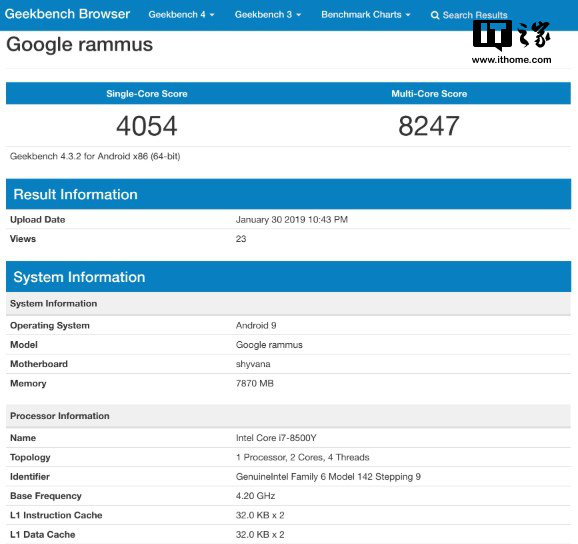The image size is (578, 544).
Task: Select the Google rammus page heading
Action: tap(79, 45)
